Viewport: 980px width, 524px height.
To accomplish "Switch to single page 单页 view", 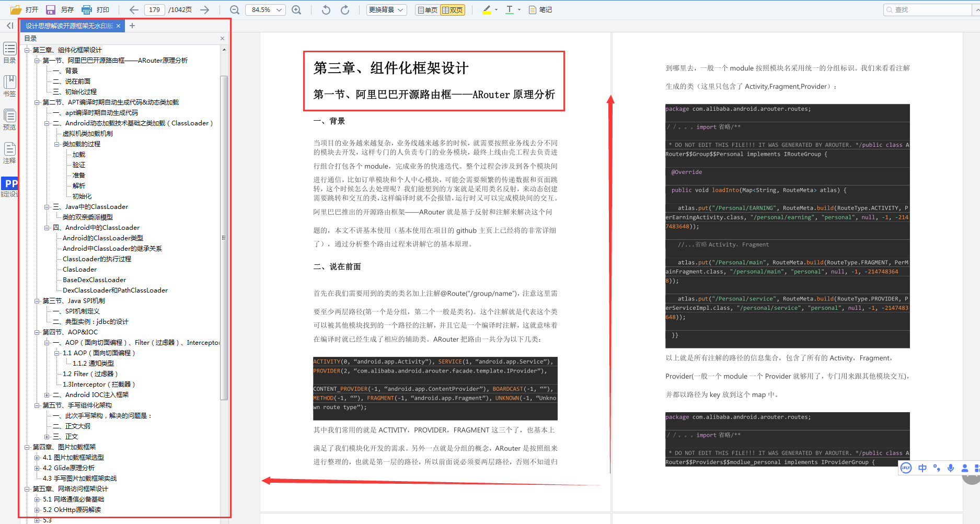I will pos(428,10).
